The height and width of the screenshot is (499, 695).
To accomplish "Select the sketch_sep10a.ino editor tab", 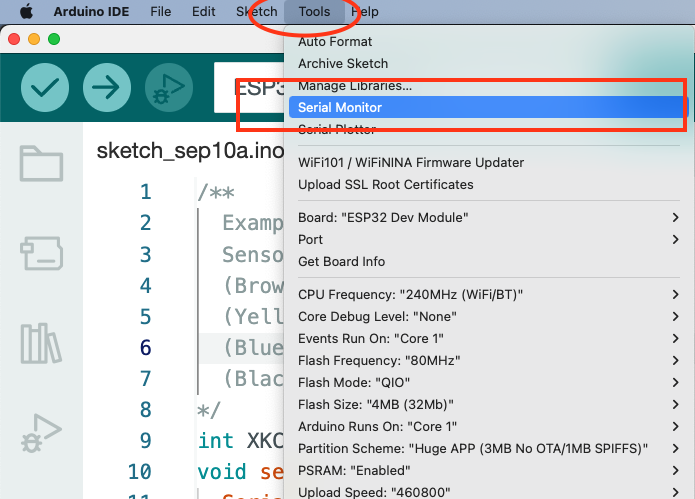I will click(x=190, y=151).
